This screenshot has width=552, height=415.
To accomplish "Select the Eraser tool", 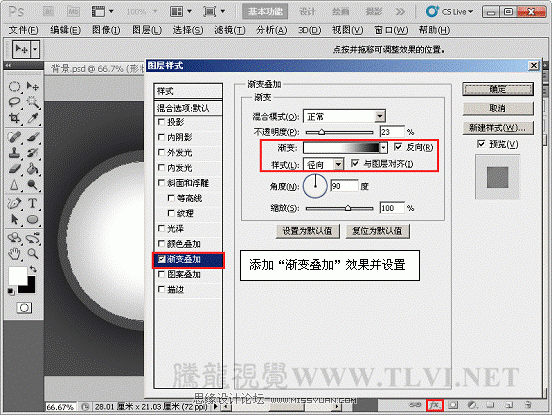I will coord(14,169).
